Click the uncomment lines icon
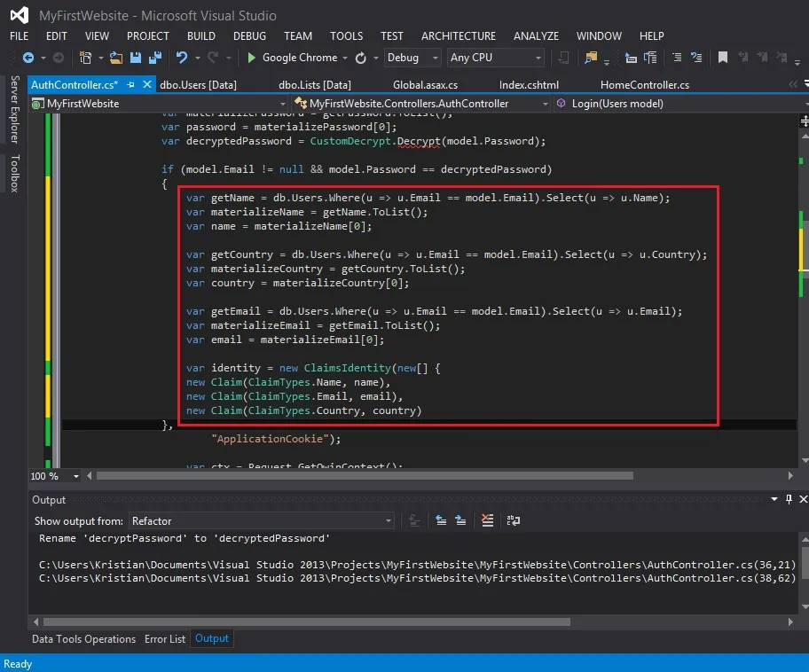The width and height of the screenshot is (809, 672). click(696, 58)
